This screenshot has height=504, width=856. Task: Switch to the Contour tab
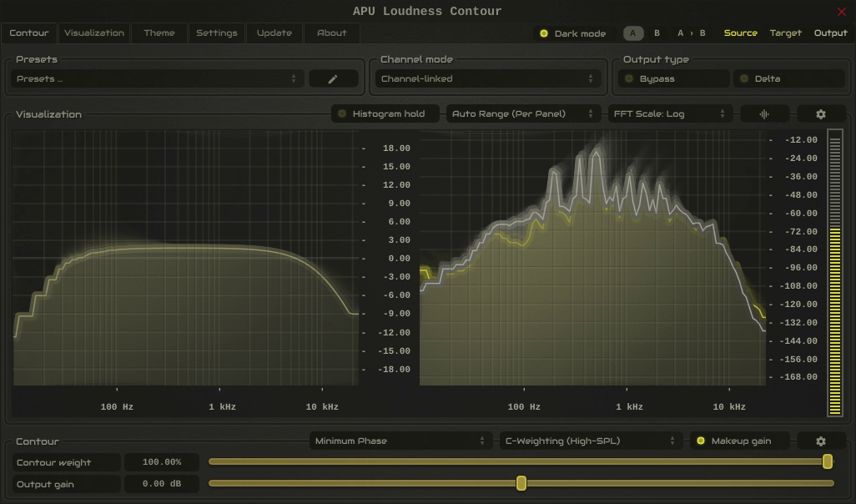pos(29,33)
